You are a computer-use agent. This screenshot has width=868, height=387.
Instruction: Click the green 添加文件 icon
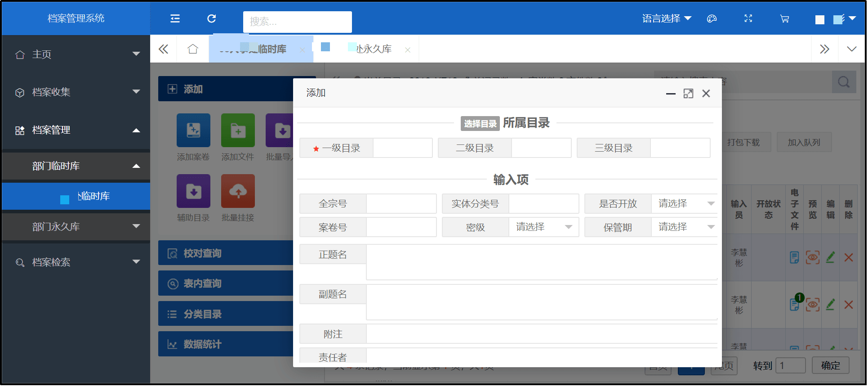(238, 130)
